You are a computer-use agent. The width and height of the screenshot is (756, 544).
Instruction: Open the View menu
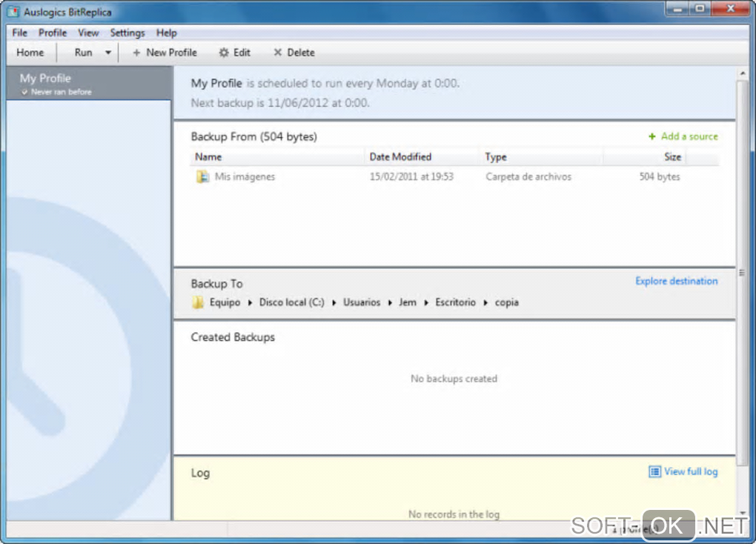[88, 33]
